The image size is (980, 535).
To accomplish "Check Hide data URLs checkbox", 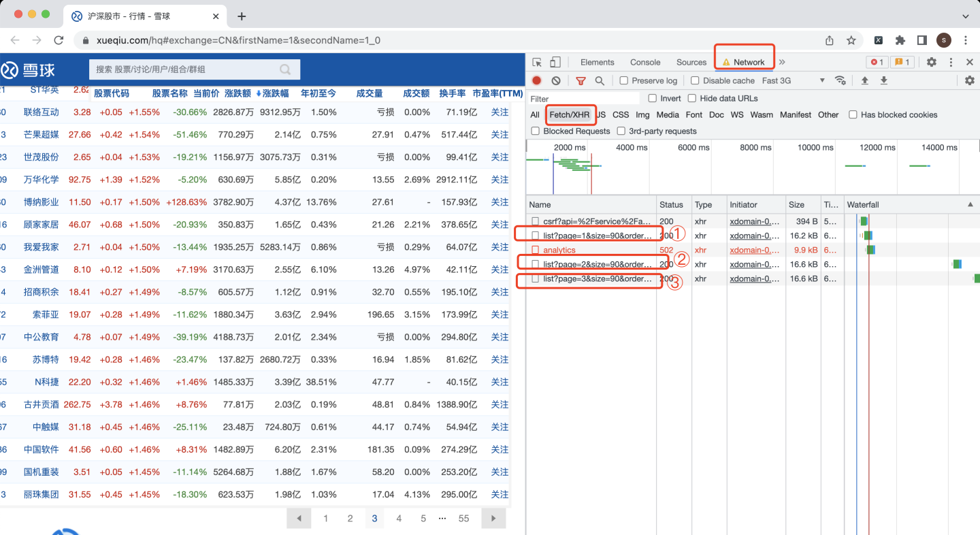I will (x=692, y=98).
